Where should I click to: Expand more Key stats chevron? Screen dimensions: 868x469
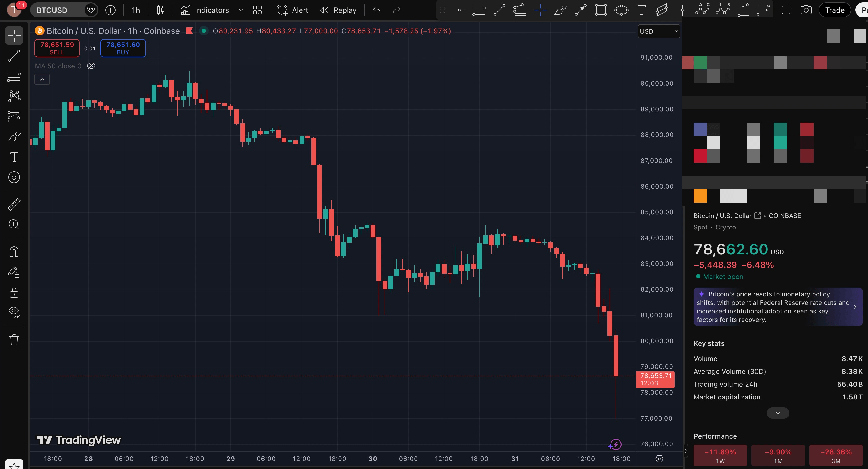click(x=778, y=413)
